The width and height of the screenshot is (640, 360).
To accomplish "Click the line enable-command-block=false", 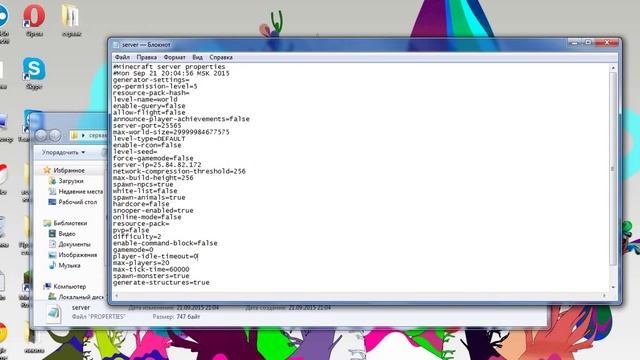I will [165, 243].
